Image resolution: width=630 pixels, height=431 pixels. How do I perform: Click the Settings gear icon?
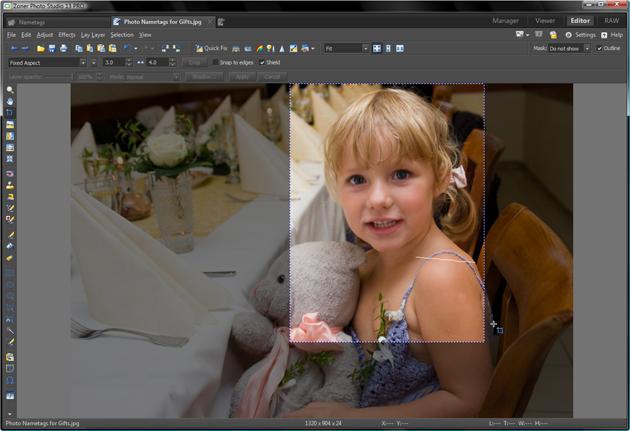click(x=568, y=35)
